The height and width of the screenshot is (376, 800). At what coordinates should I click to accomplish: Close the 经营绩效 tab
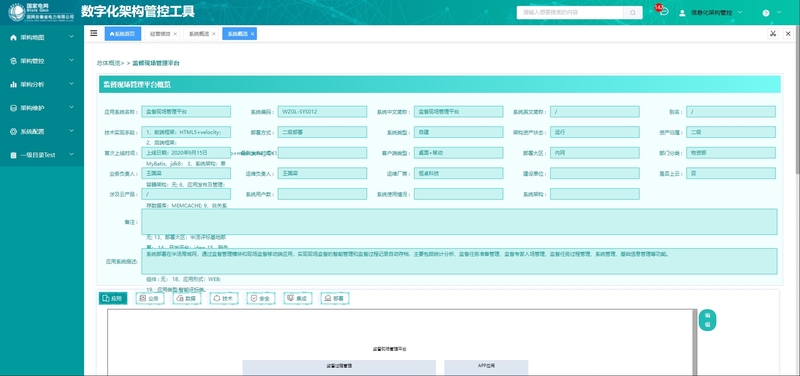tap(175, 34)
